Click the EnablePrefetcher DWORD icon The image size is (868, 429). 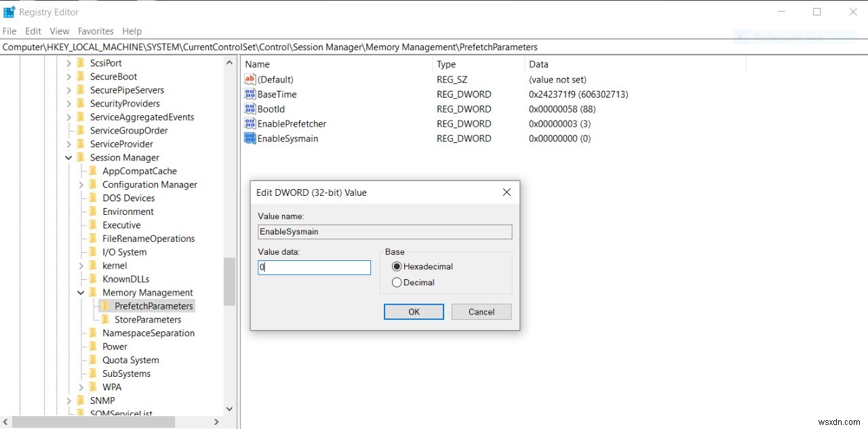click(250, 124)
